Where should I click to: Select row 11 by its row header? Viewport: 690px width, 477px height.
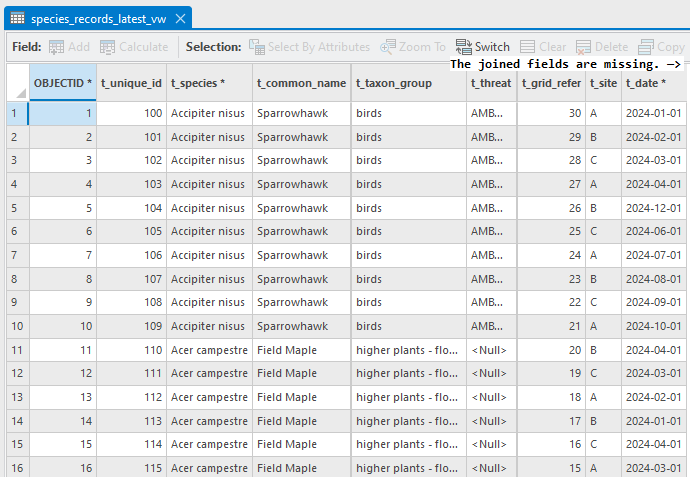coord(14,350)
